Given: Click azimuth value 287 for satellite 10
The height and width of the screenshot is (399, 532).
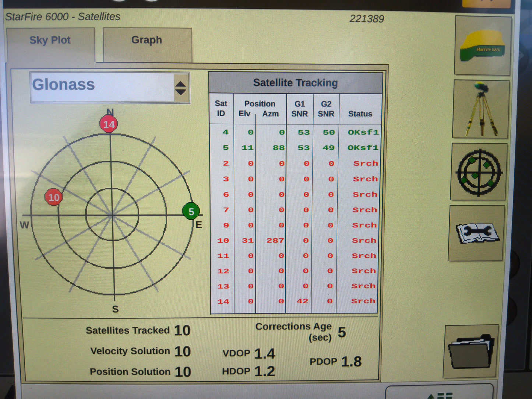Looking at the screenshot, I should pyautogui.click(x=275, y=240).
